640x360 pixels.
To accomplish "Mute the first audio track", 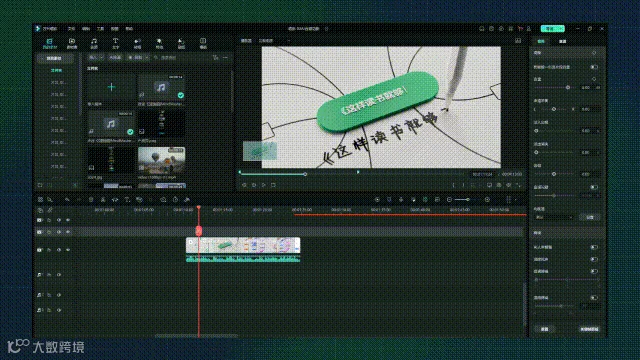I will [59, 275].
